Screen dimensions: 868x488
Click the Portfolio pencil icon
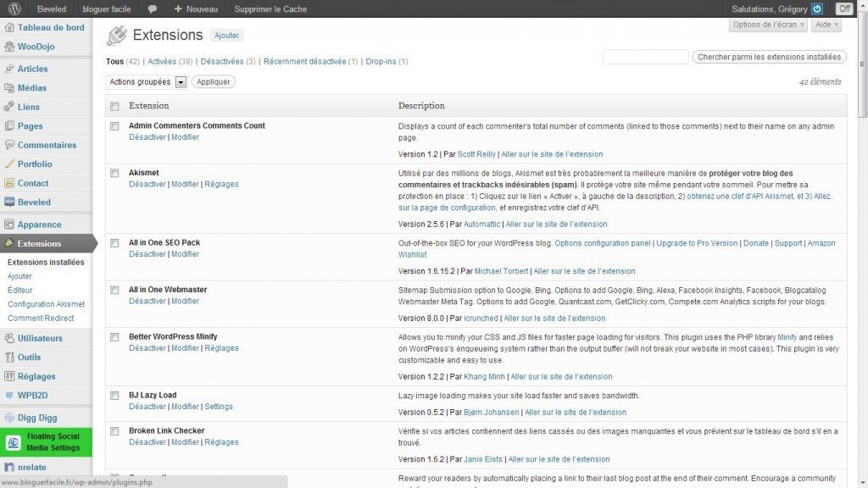[9, 164]
